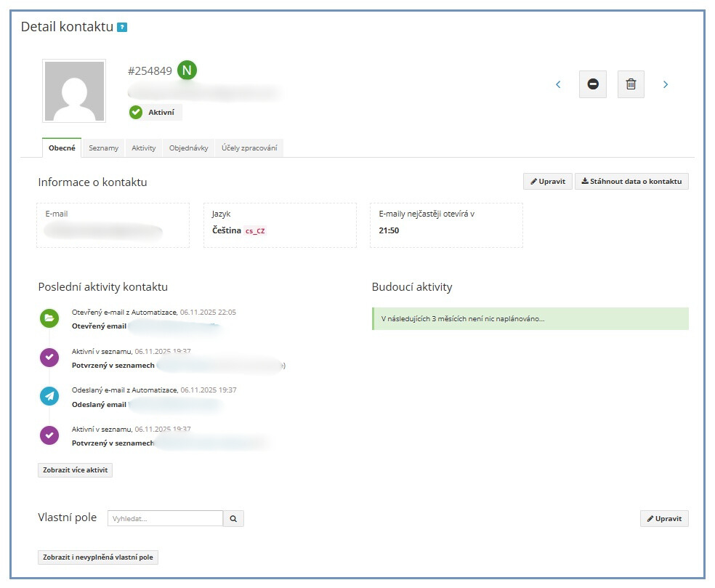Click the help question mark icon
715x588 pixels.
pyautogui.click(x=122, y=28)
